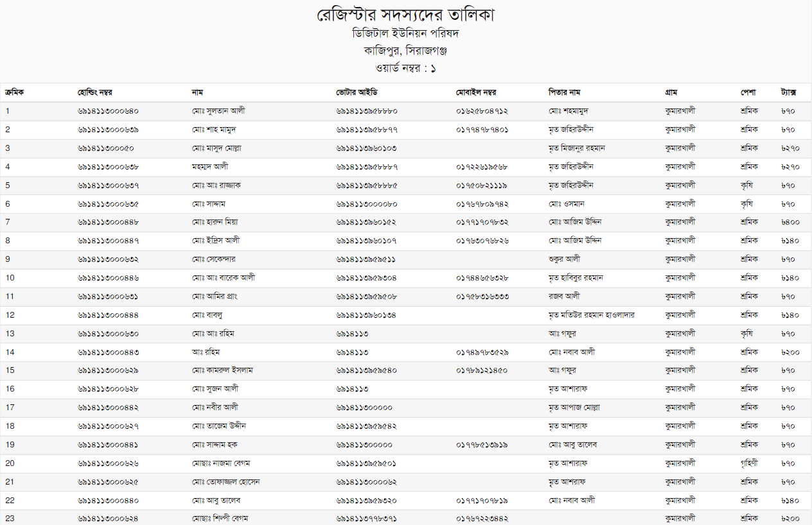Click the mobile number ০১৬২৫৮০৪৭১২

pyautogui.click(x=482, y=111)
